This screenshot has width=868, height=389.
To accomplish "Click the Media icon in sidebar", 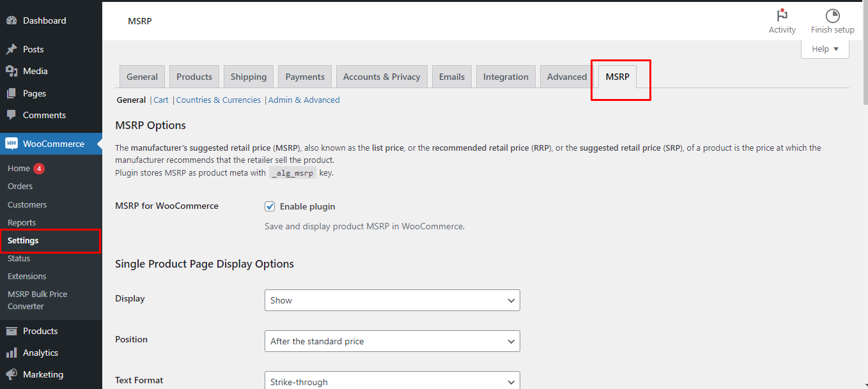I will click(x=12, y=71).
